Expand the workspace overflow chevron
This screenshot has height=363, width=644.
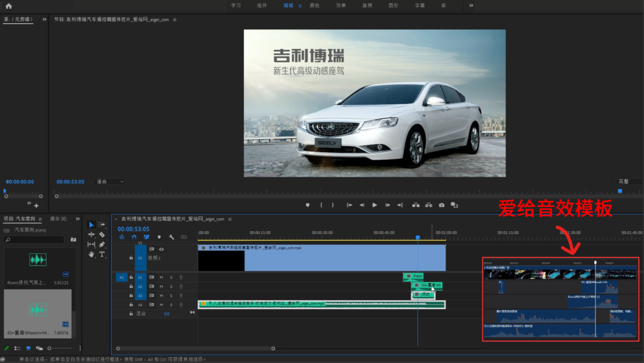tap(471, 6)
